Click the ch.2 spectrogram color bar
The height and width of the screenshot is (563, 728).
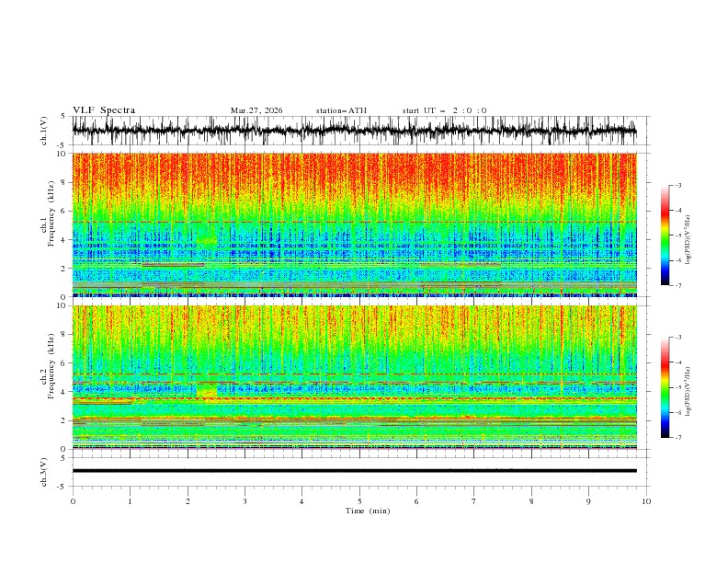click(x=665, y=387)
